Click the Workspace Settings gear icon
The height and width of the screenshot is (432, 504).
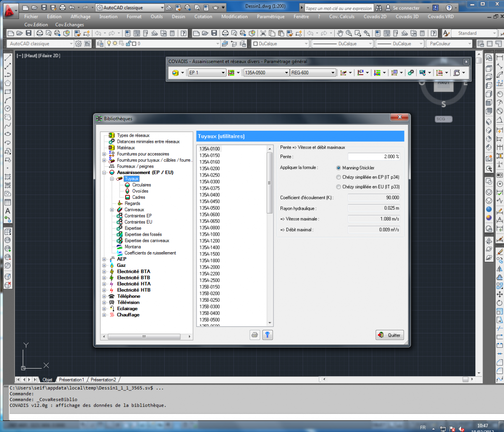tap(78, 43)
